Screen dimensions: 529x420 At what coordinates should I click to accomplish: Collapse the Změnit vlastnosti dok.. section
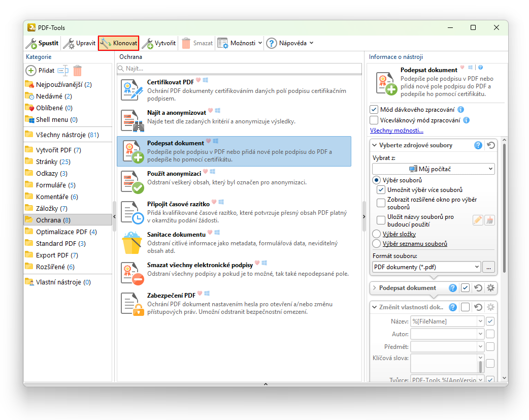tap(375, 307)
